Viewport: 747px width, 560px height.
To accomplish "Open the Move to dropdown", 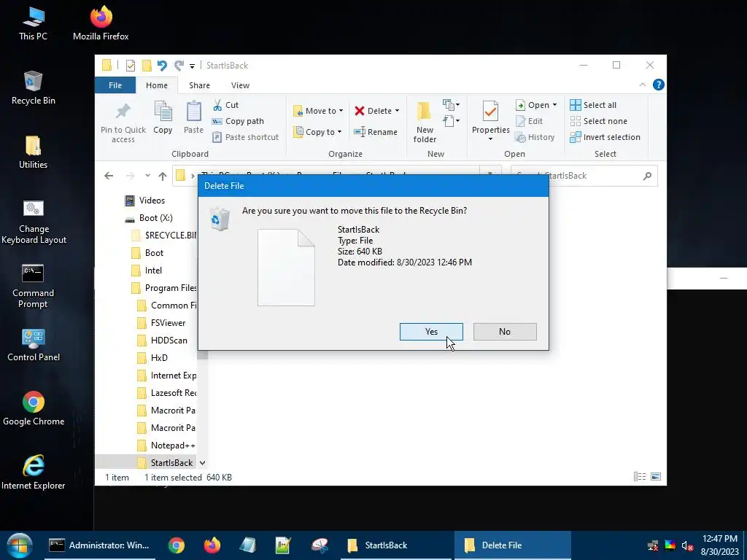I will [318, 111].
